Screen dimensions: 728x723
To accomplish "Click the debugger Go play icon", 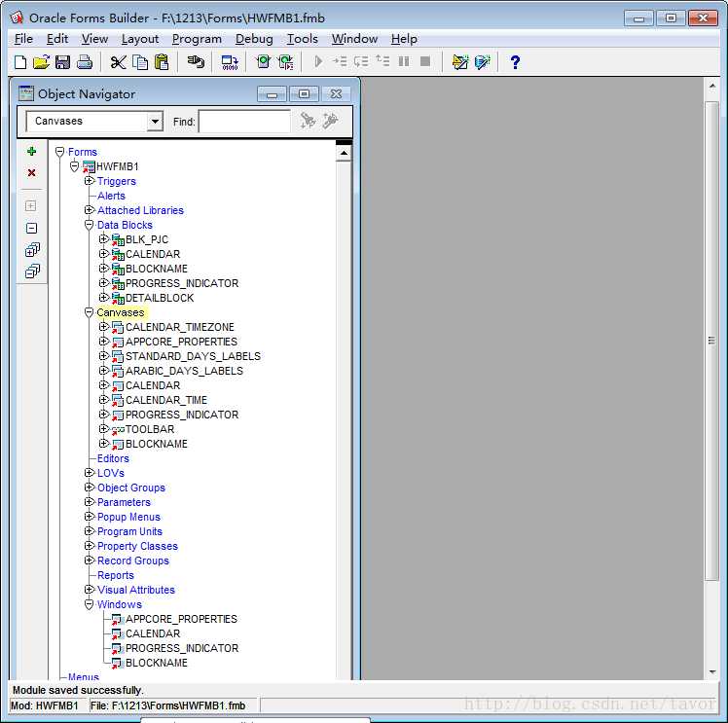I will point(318,61).
